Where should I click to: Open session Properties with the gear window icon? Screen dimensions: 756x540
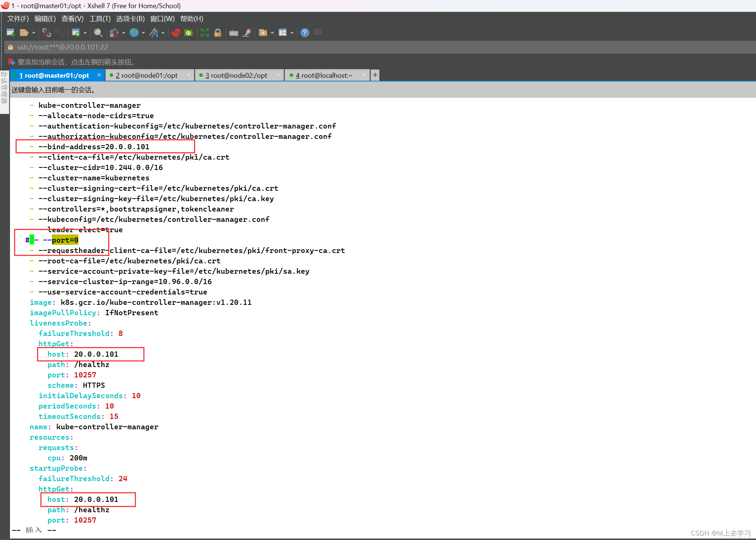click(x=76, y=33)
